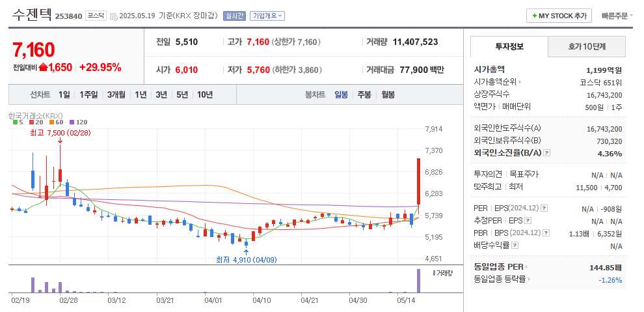Click the 외국인보유주식수(B) value 730,320
Viewport: 644px width, 312px height.
click(x=610, y=141)
